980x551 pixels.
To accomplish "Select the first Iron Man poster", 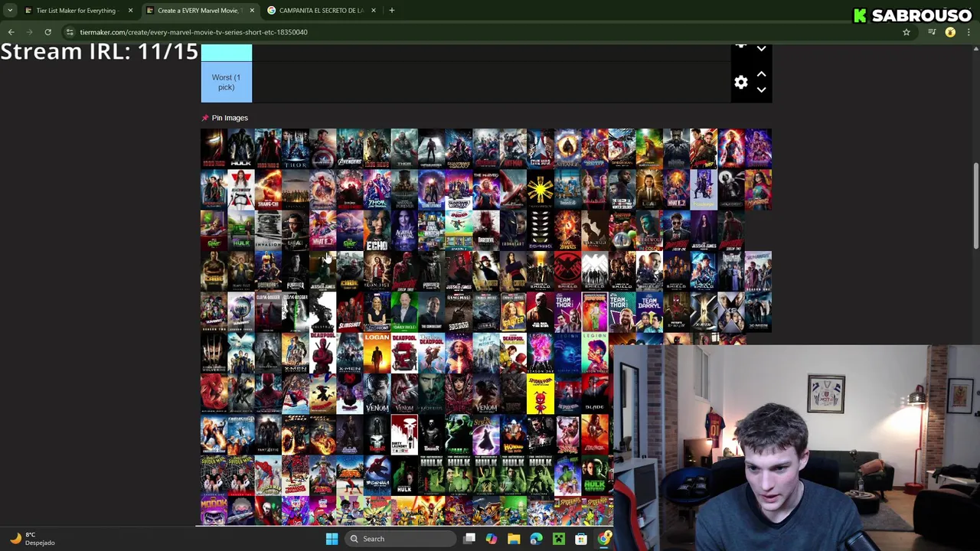I will (x=214, y=148).
